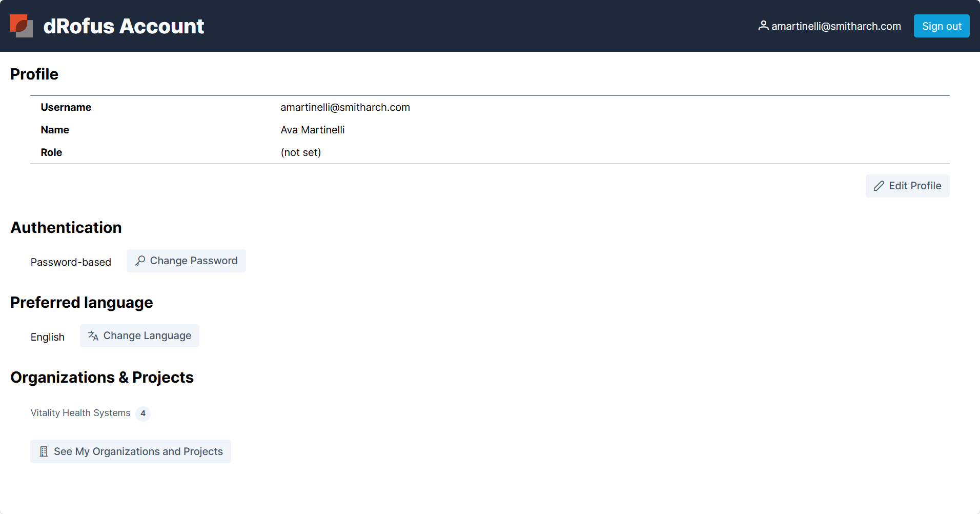The width and height of the screenshot is (980, 514).
Task: Click the dRofus logo icon
Action: click(22, 26)
